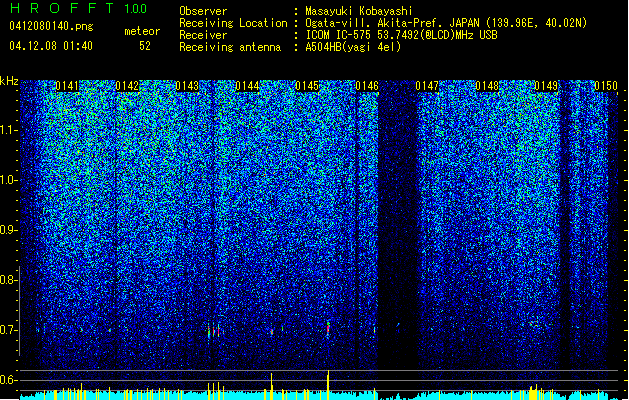The image size is (629, 400).
Task: Click the 0142 time marker
Action: (127, 86)
